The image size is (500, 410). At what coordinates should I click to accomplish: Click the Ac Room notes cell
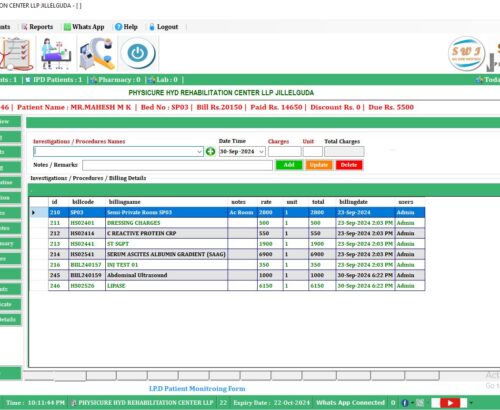point(242,213)
